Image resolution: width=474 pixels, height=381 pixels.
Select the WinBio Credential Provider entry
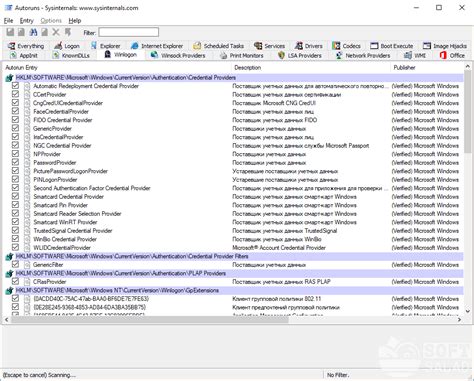tap(65, 239)
